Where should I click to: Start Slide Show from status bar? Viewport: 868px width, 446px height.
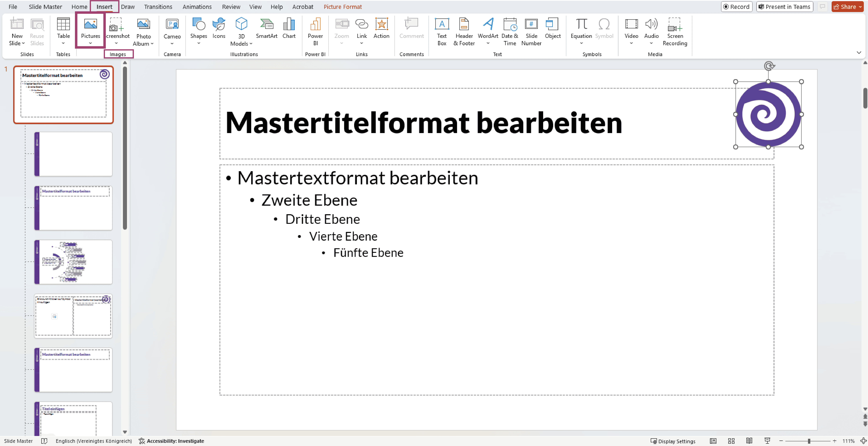(767, 441)
